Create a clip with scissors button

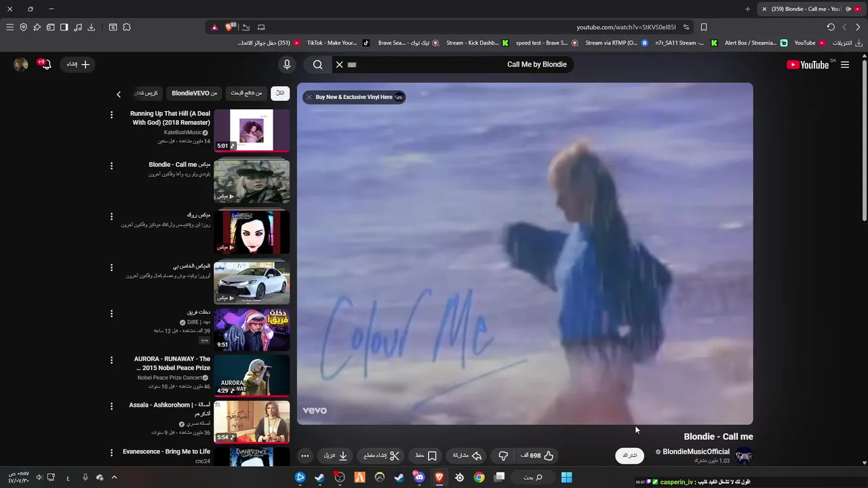[x=382, y=455]
